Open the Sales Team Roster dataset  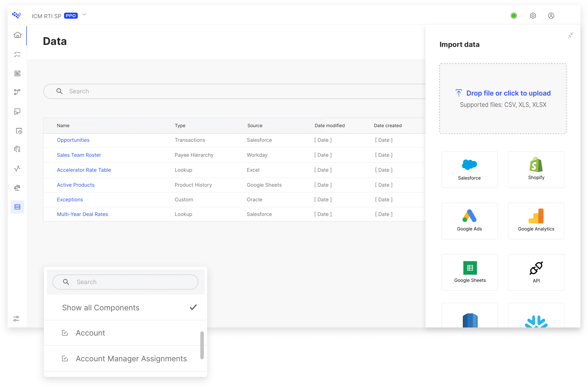pyautogui.click(x=79, y=155)
